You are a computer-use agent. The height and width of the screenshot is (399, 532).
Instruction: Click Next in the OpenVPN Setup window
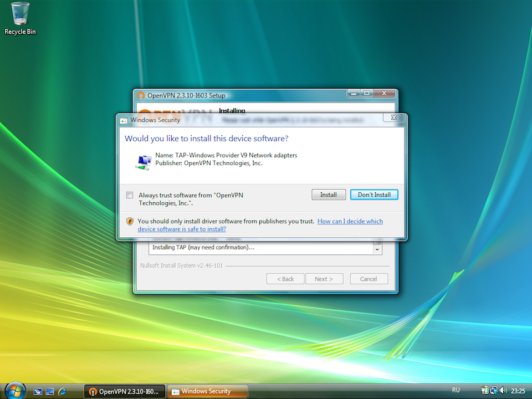[x=324, y=279]
